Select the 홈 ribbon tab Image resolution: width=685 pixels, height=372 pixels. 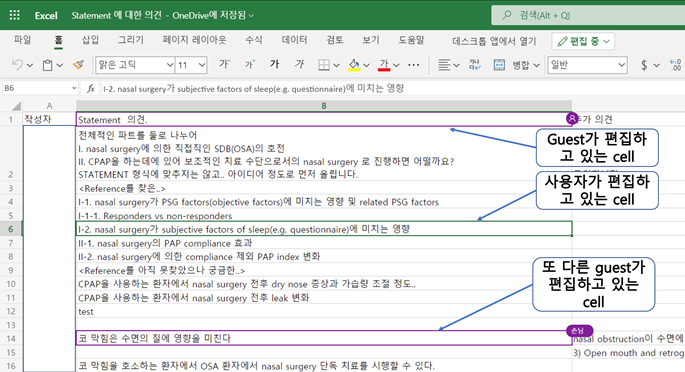point(59,40)
